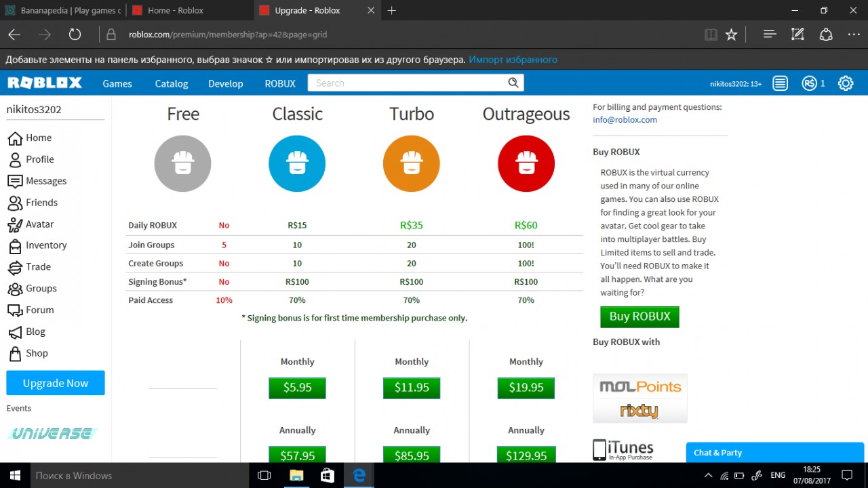Open the ROBUX header menu item
The height and width of the screenshot is (488, 868).
click(280, 83)
